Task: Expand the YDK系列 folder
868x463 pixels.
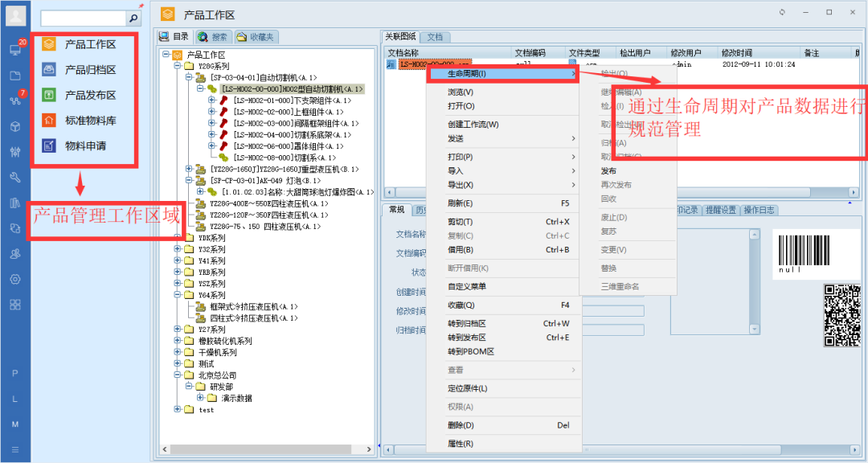Action: 178,238
